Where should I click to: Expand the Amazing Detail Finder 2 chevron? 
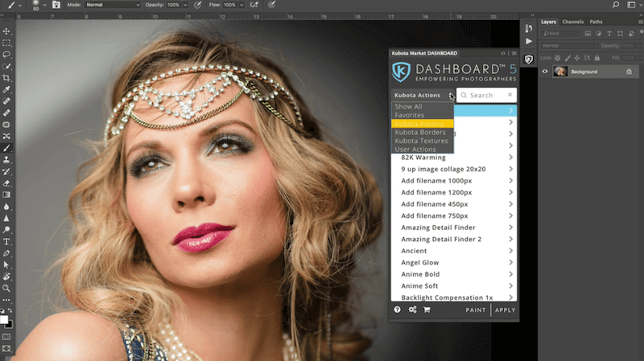(510, 239)
